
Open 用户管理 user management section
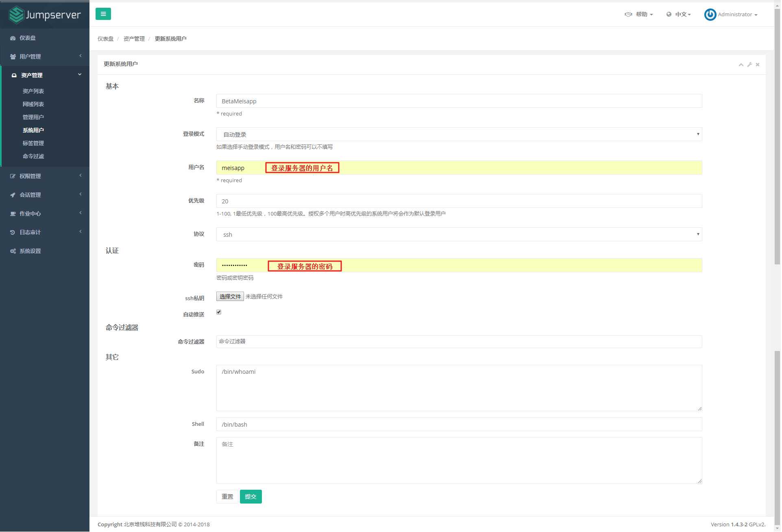coord(44,56)
